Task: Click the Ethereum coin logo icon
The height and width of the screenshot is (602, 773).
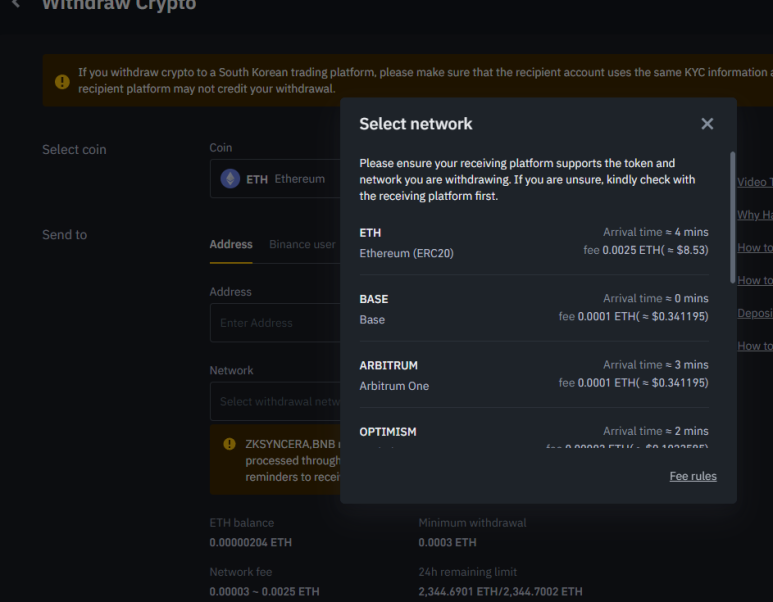Action: 230,178
